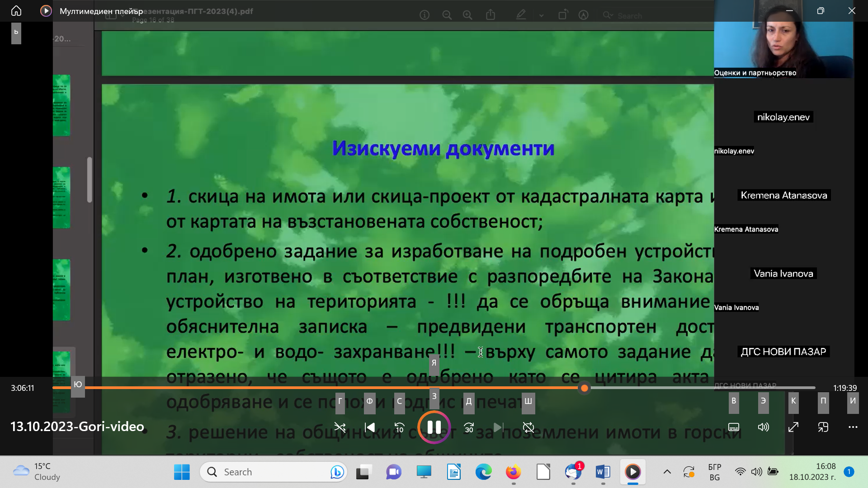This screenshot has height=488, width=868.
Task: Skip forward 30 seconds
Action: pyautogui.click(x=469, y=427)
